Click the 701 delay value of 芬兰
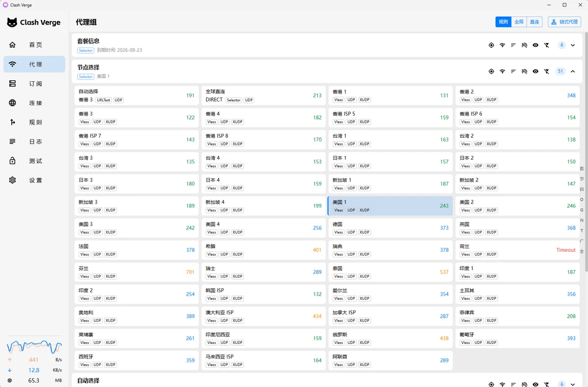The height and width of the screenshot is (387, 588). click(190, 272)
